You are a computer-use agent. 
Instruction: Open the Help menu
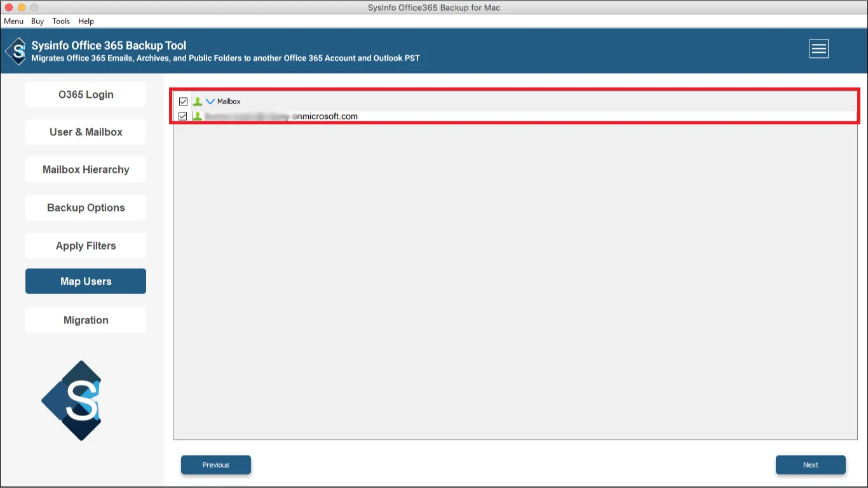(86, 21)
